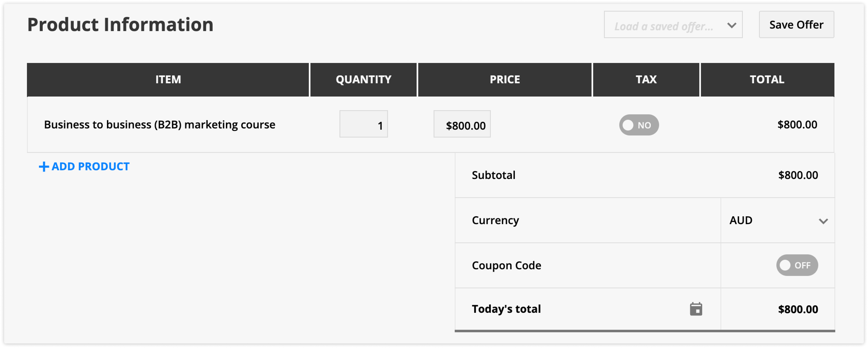This screenshot has width=868, height=348.
Task: Click the chevron arrow in Load a saved offer
Action: click(x=732, y=25)
